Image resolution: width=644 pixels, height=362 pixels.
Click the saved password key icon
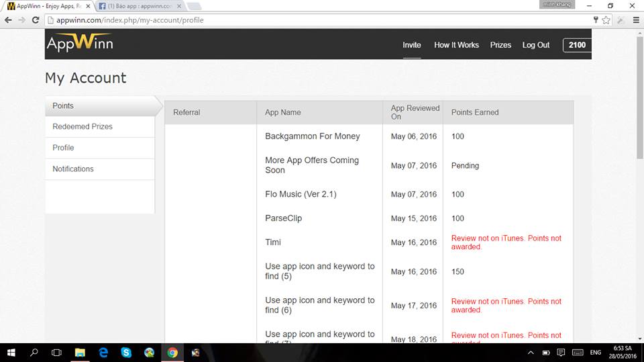(596, 19)
